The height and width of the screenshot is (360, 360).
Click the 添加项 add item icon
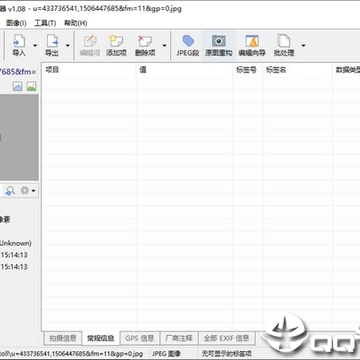(116, 45)
